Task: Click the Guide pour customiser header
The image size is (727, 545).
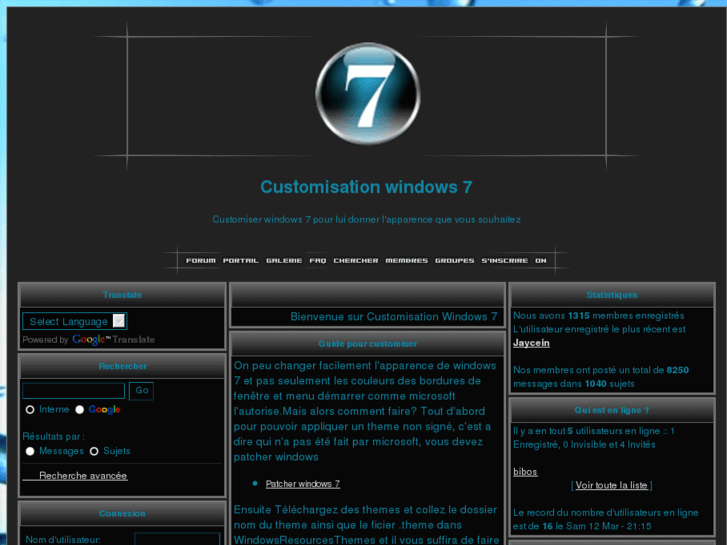Action: pos(368,344)
